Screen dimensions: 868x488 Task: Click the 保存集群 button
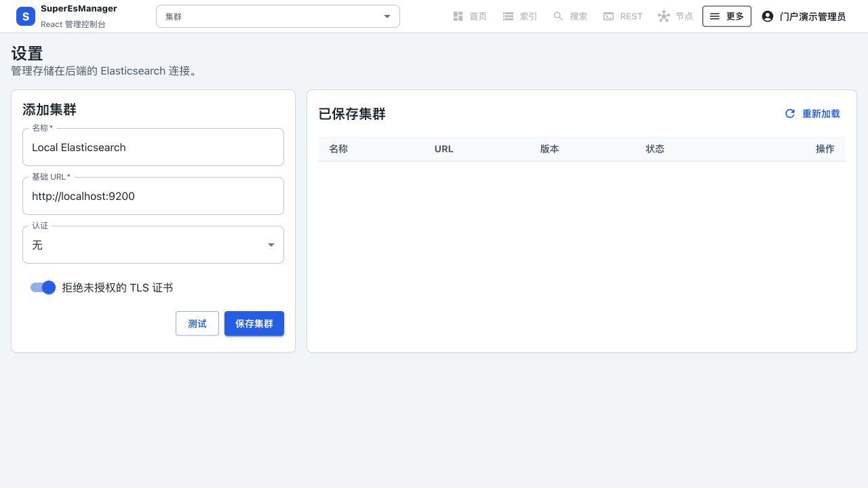click(254, 323)
